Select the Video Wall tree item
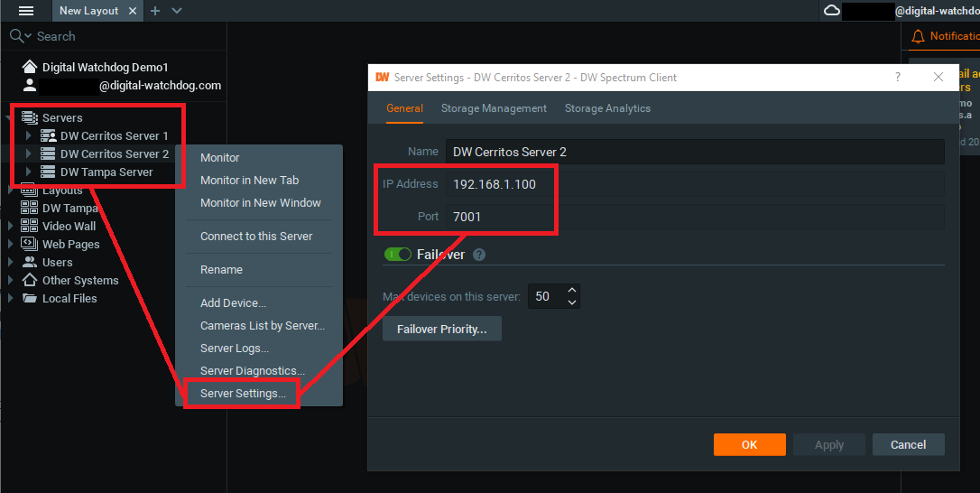Screen dimensions: 980x493 (69, 226)
